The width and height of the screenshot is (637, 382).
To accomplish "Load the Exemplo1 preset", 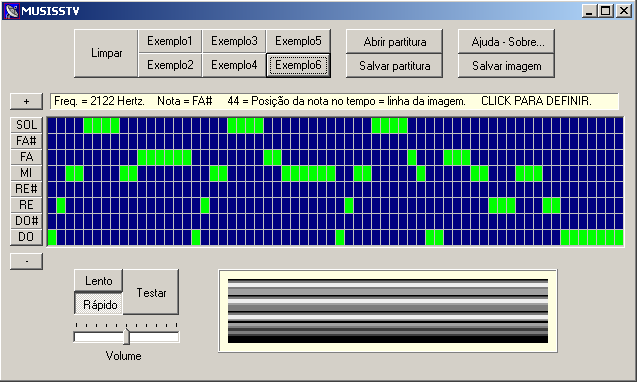I will [170, 41].
